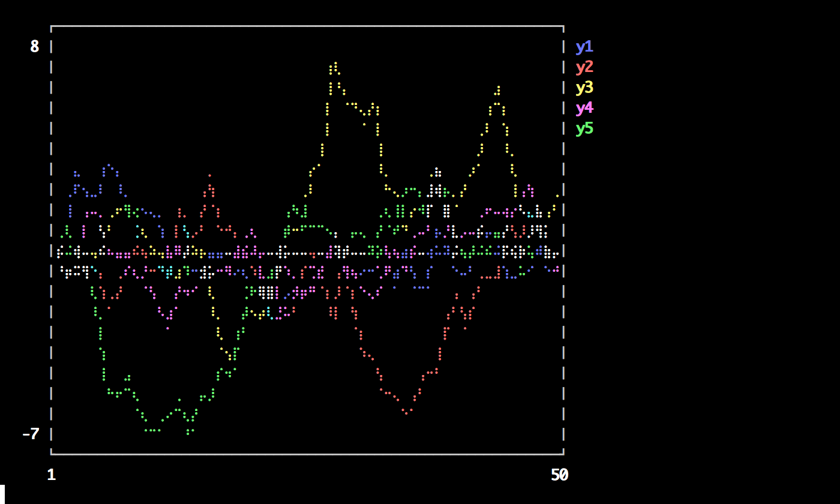Click the x-axis end label 50

coord(559,475)
